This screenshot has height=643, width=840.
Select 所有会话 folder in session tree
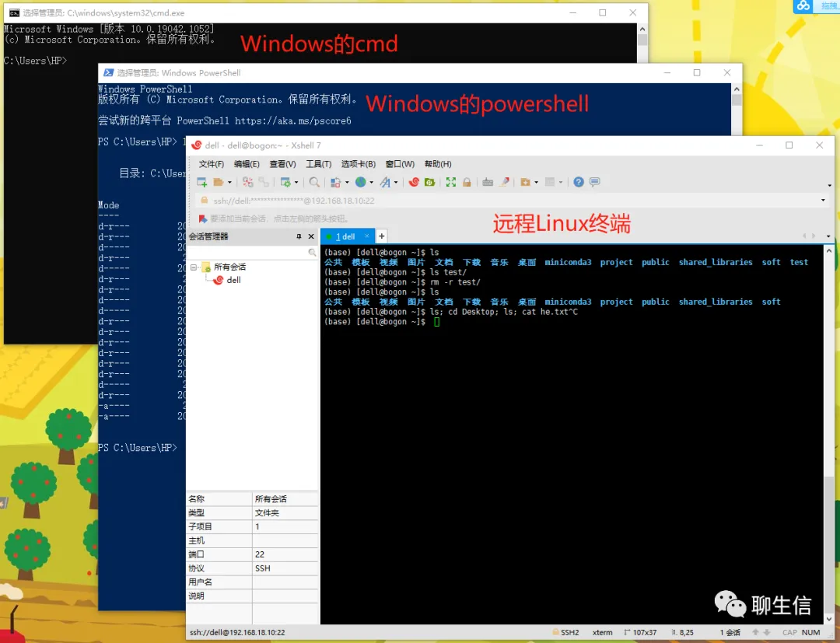[229, 267]
